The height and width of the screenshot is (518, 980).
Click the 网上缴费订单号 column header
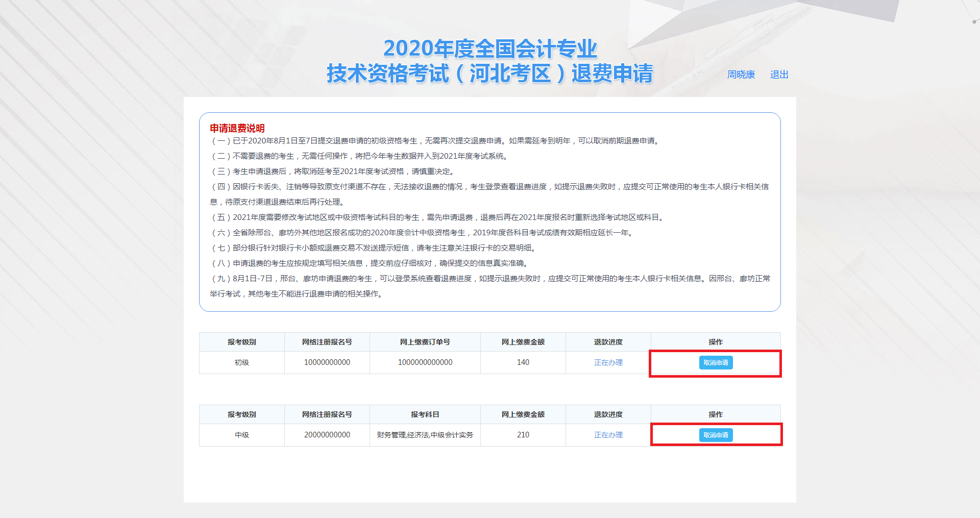425,342
